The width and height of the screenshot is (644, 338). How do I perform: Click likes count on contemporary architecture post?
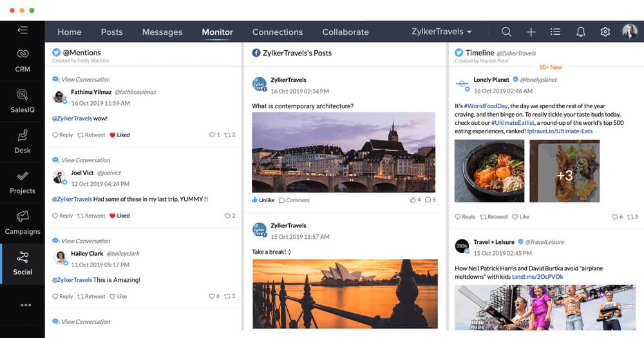[415, 200]
